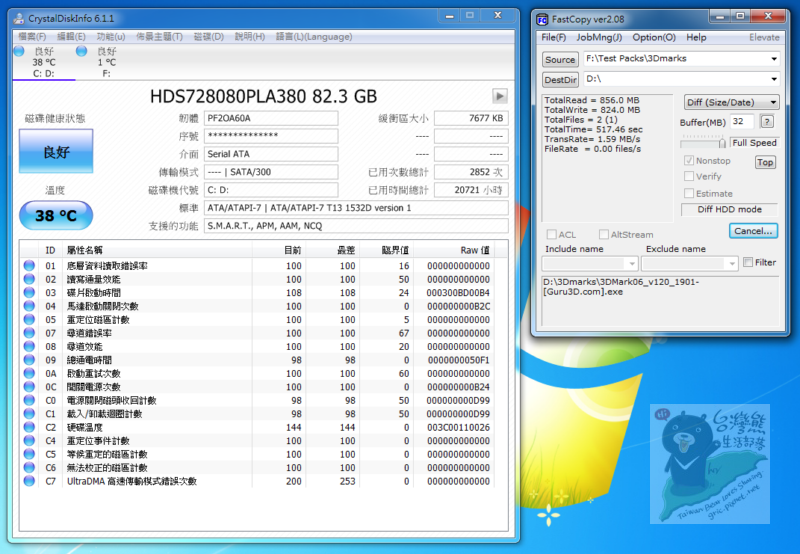
Task: Select the C: D: disk status icon
Action: [19, 51]
